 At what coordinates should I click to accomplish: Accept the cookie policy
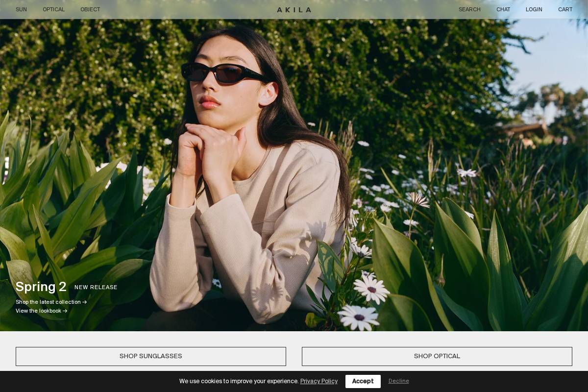point(363,381)
